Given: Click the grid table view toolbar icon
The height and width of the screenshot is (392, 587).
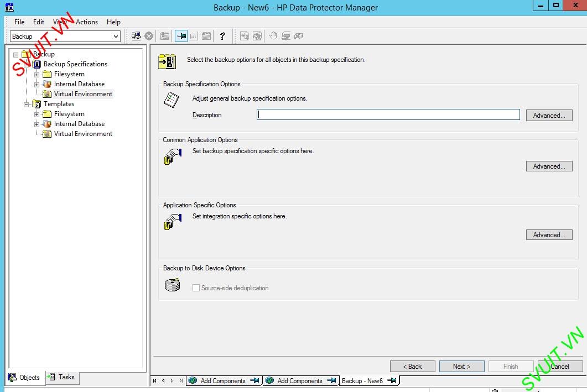Looking at the screenshot, I should point(194,36).
